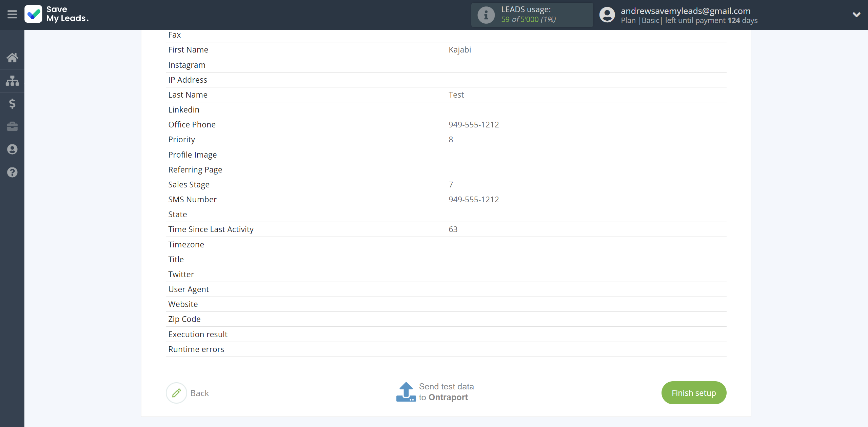Open the billing dollar icon
The height and width of the screenshot is (427, 868).
click(x=12, y=103)
